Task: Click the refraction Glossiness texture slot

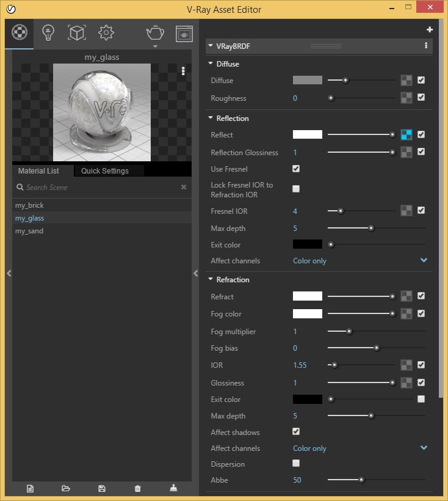Action: (x=406, y=382)
